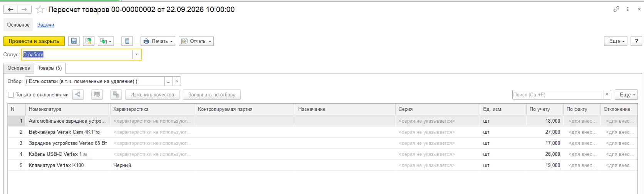644x194 pixels.
Task: Clear the Отбор filter with the x
Action: coord(176,81)
